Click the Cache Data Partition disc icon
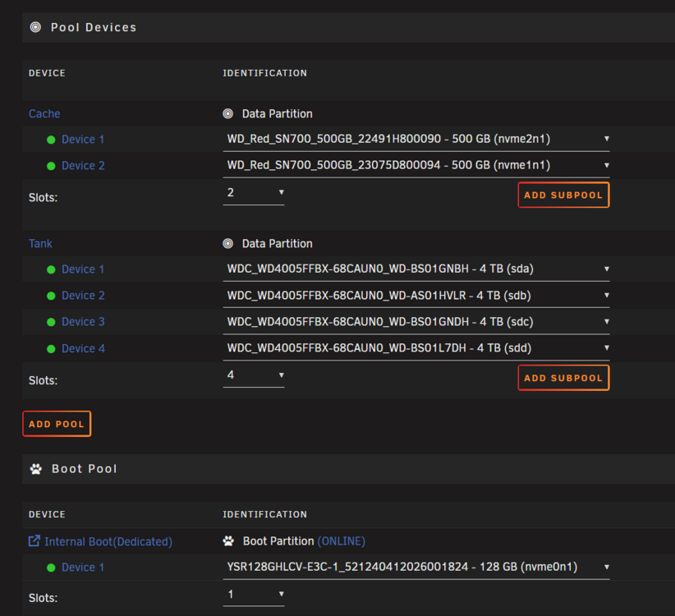675x616 pixels. pyautogui.click(x=227, y=113)
